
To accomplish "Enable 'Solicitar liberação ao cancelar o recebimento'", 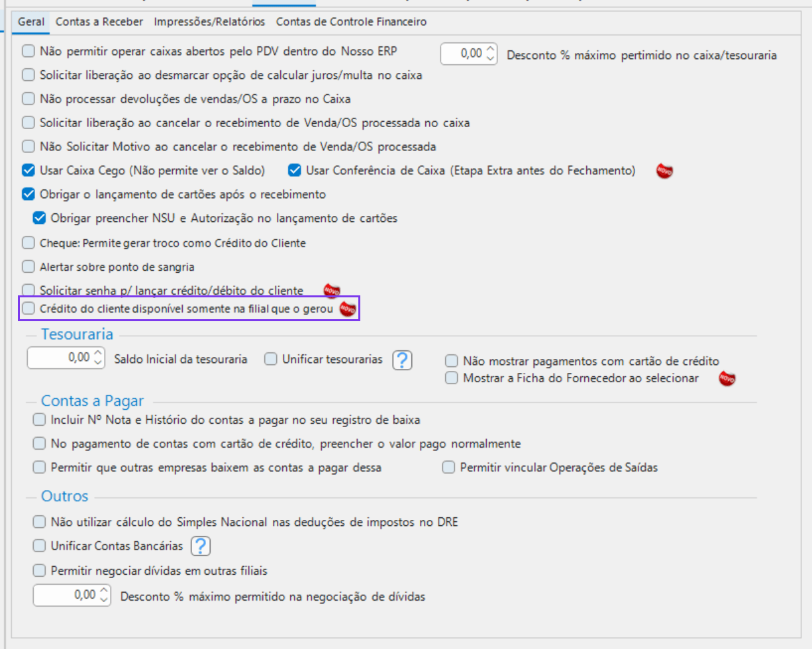I will pyautogui.click(x=28, y=123).
